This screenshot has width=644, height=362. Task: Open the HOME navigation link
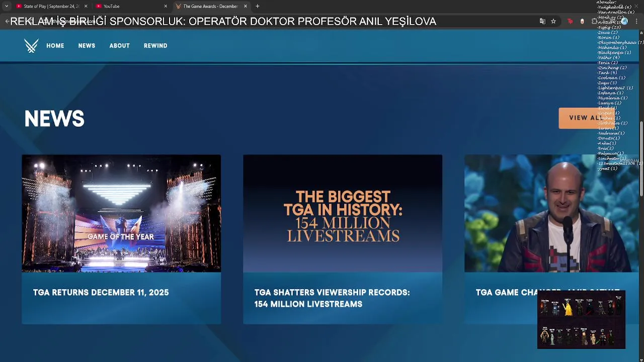[x=55, y=46]
